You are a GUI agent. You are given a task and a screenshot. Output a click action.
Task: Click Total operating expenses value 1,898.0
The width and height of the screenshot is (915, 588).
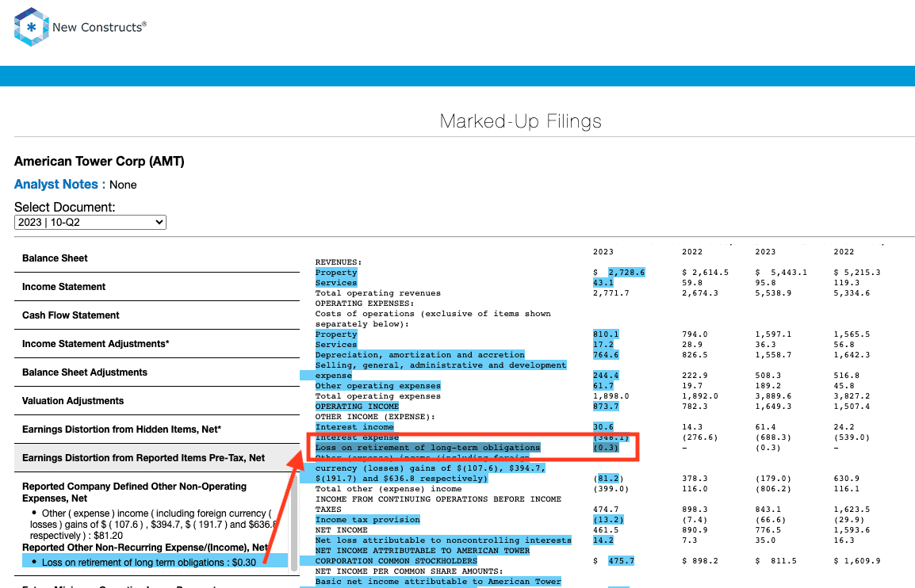611,396
